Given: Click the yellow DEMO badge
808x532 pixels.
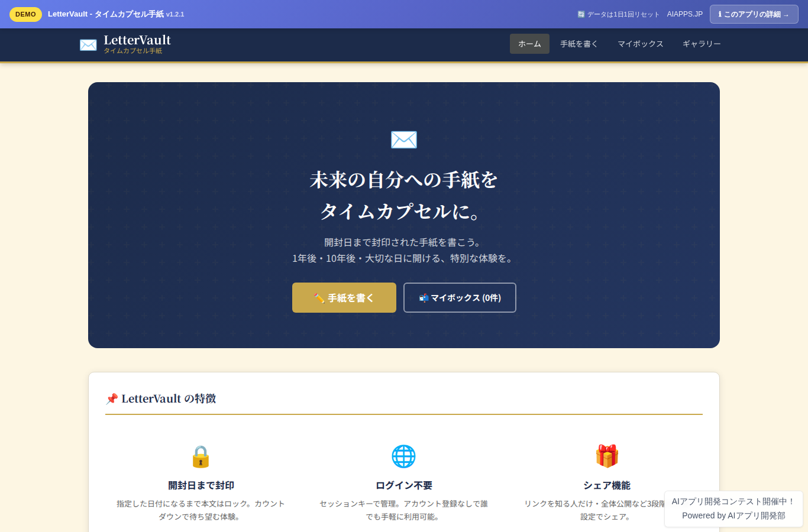Looking at the screenshot, I should coord(25,14).
